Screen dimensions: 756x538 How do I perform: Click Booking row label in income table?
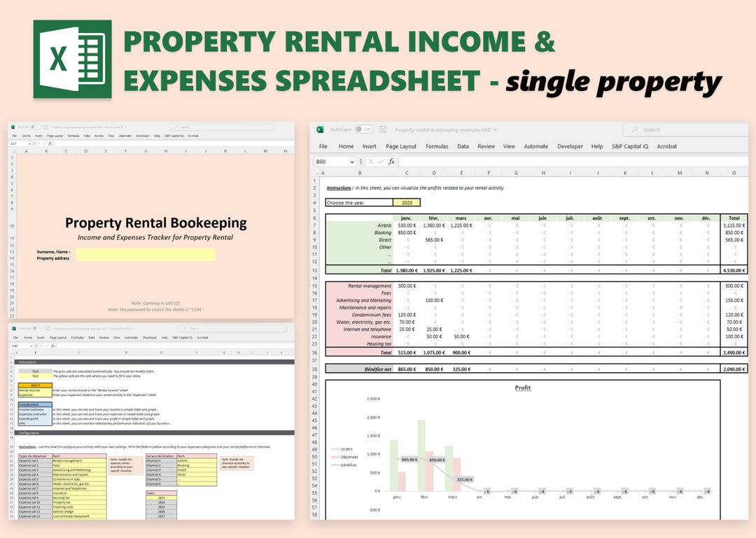(360, 232)
